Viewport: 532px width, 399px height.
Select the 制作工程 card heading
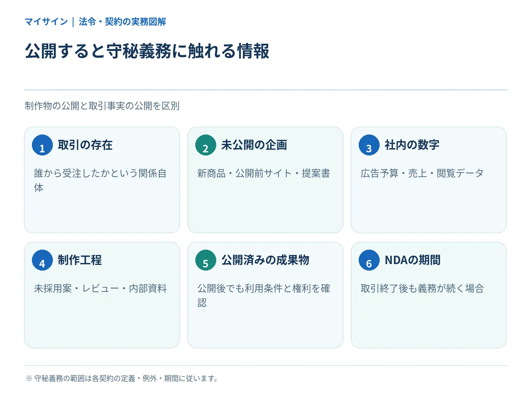(80, 260)
